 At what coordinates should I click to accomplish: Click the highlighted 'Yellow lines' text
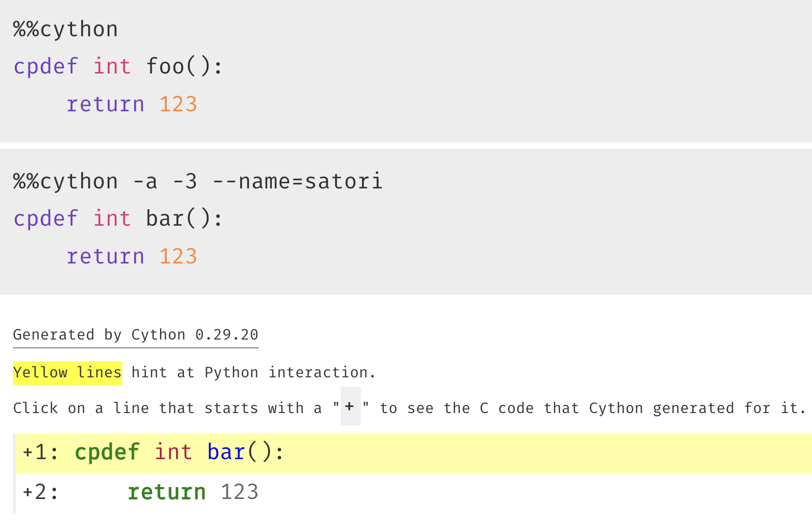[x=67, y=373]
